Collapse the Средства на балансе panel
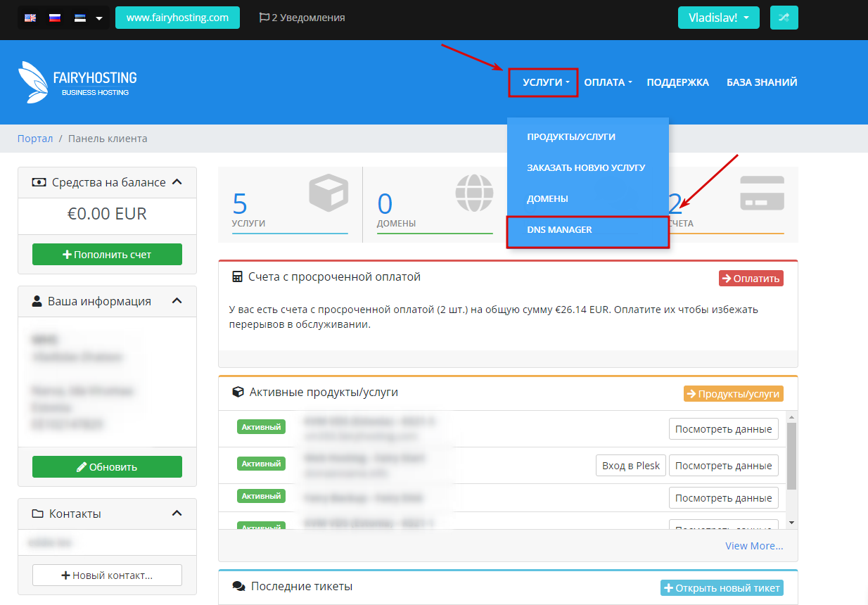 pos(177,182)
